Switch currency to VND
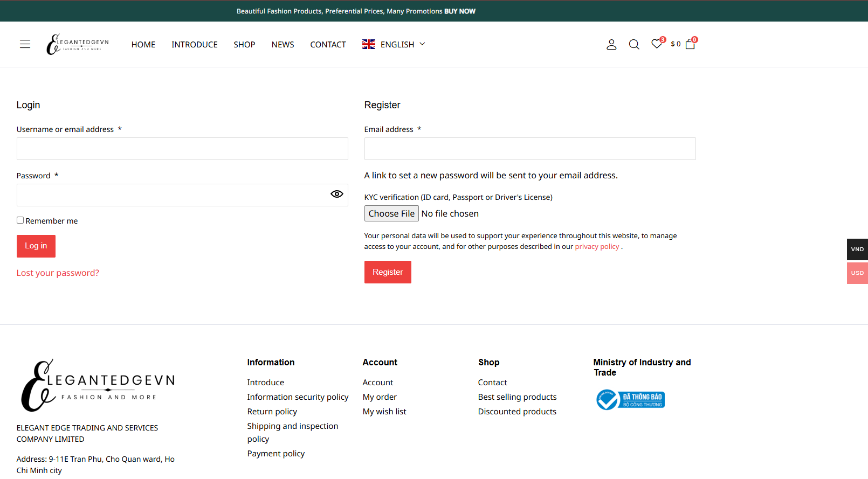The width and height of the screenshot is (868, 479). pyautogui.click(x=857, y=249)
